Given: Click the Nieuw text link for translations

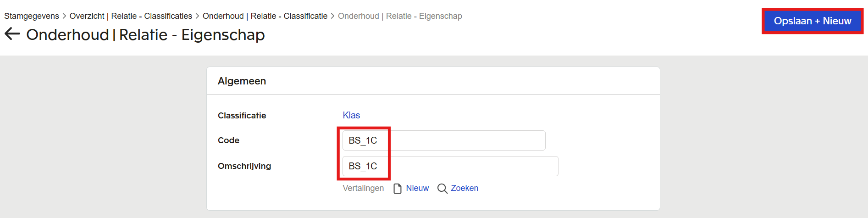Looking at the screenshot, I should [417, 188].
